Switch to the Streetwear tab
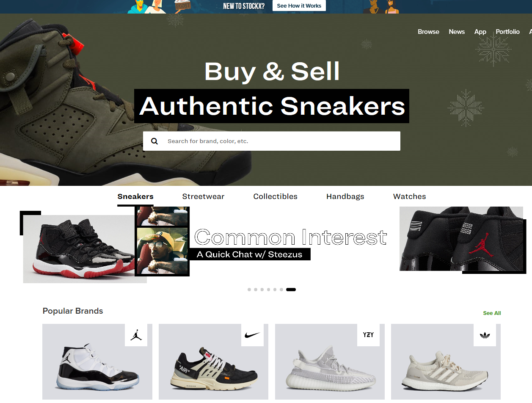Image resolution: width=532 pixels, height=403 pixels. coord(203,196)
